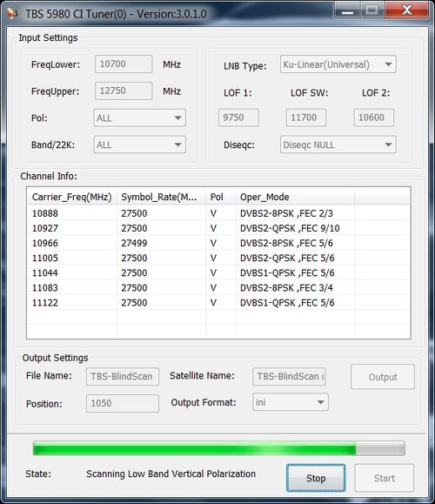The image size is (435, 504).
Task: Click the Pol column header
Action: tap(221, 197)
